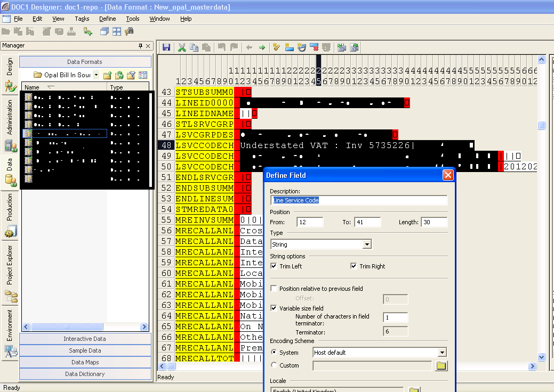
Task: Open help search binoculars icon
Action: (130, 32)
